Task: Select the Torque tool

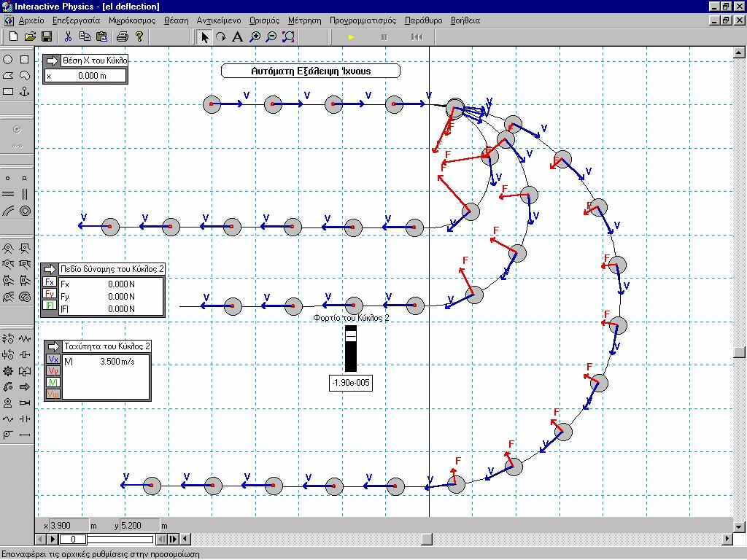Action: pos(8,386)
